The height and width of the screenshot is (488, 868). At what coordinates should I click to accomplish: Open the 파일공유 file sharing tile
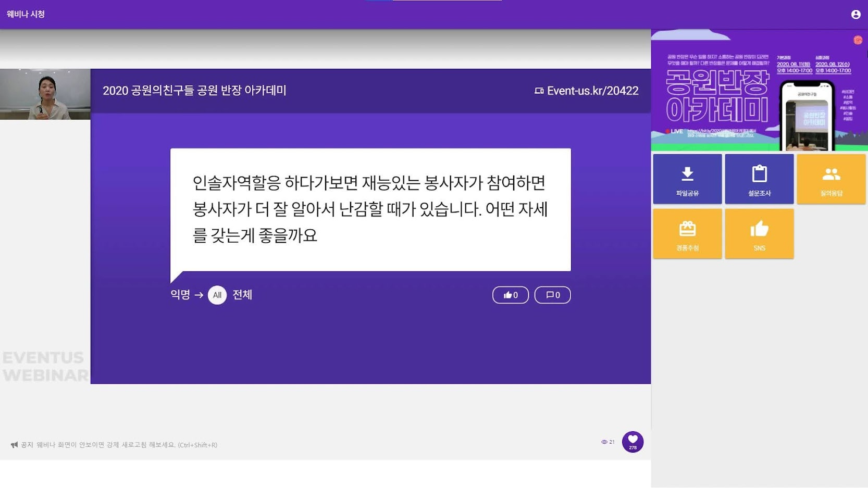click(687, 179)
